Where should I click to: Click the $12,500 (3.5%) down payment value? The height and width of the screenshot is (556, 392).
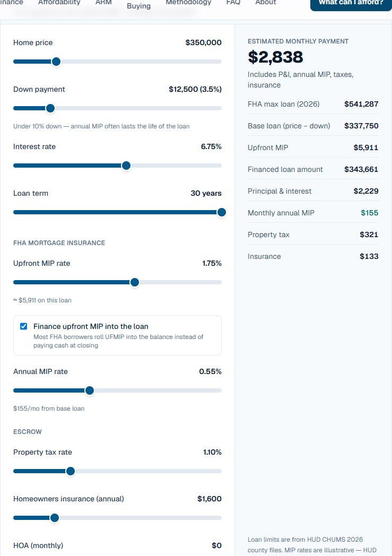point(195,89)
